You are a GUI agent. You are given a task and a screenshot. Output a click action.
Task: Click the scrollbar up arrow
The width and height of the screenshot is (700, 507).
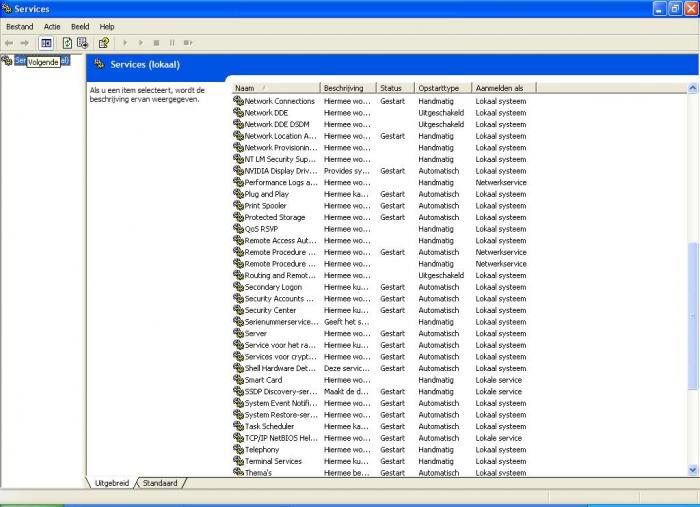point(692,88)
